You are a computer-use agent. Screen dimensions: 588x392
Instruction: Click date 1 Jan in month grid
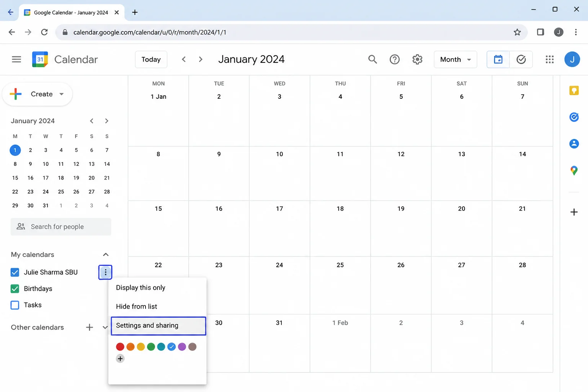coord(158,96)
